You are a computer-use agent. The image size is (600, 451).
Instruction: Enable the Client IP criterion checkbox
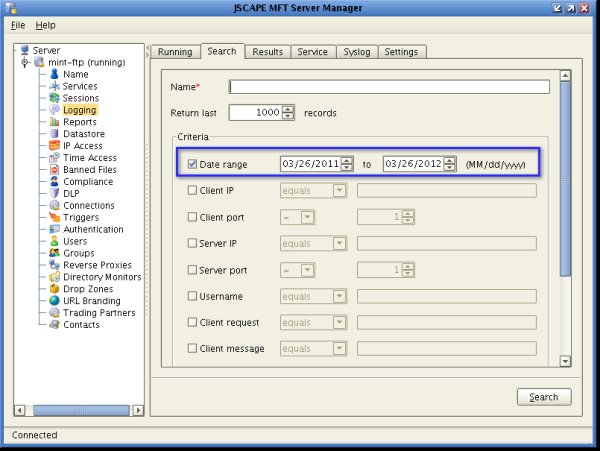[192, 190]
